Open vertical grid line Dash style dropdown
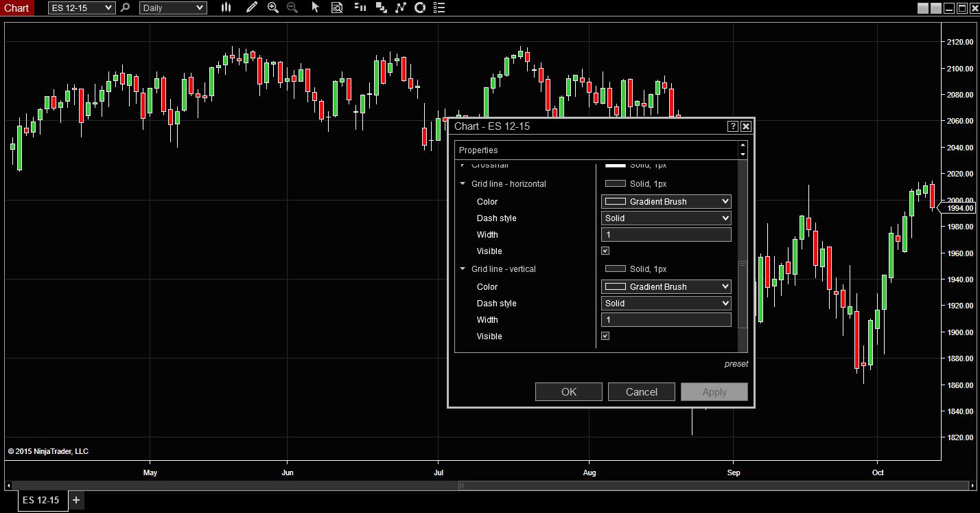This screenshot has width=980, height=513. point(666,303)
